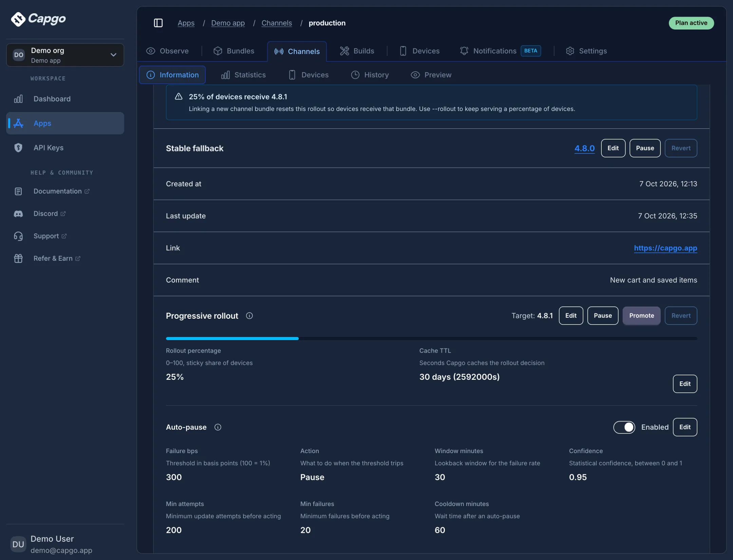Click the Support headset icon
This screenshot has height=560, width=733.
tap(18, 236)
